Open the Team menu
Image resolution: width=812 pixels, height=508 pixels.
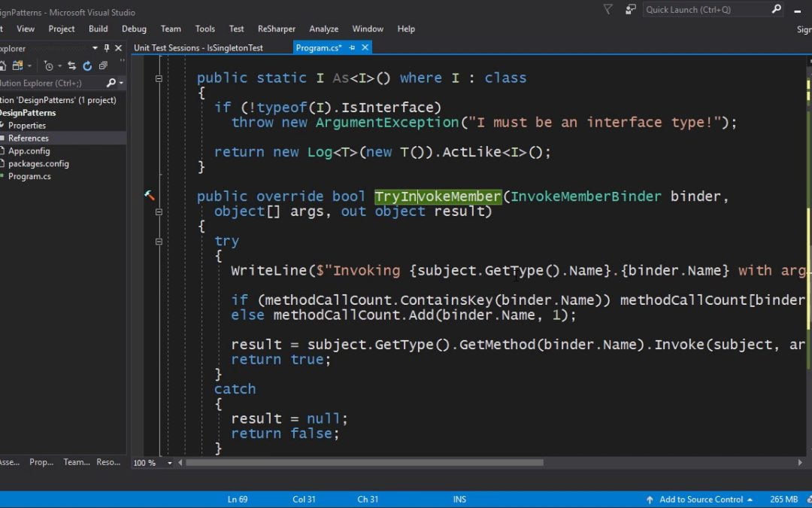(x=171, y=29)
